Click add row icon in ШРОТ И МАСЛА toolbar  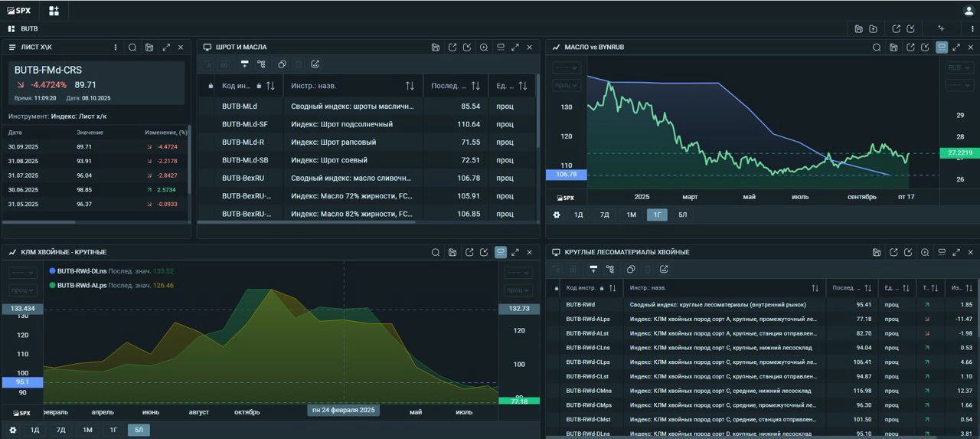coord(245,64)
